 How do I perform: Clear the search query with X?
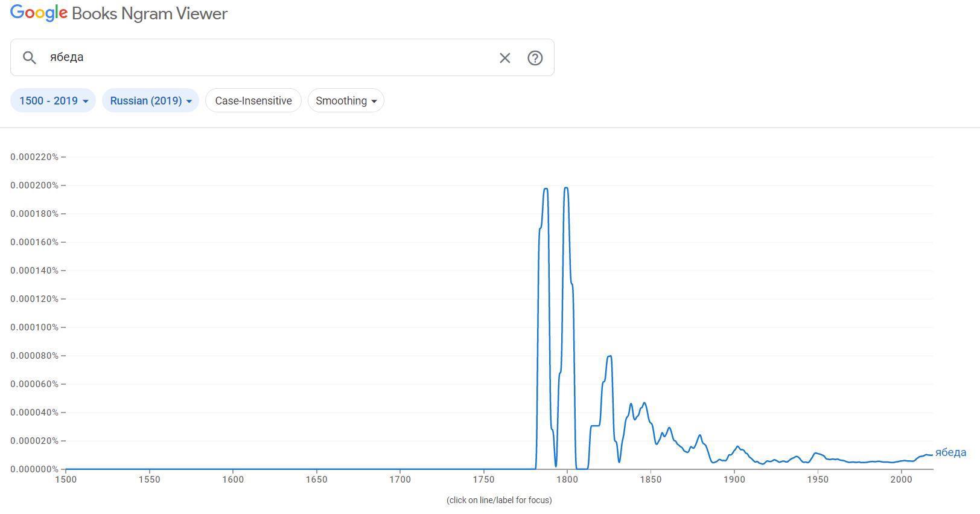(x=504, y=57)
